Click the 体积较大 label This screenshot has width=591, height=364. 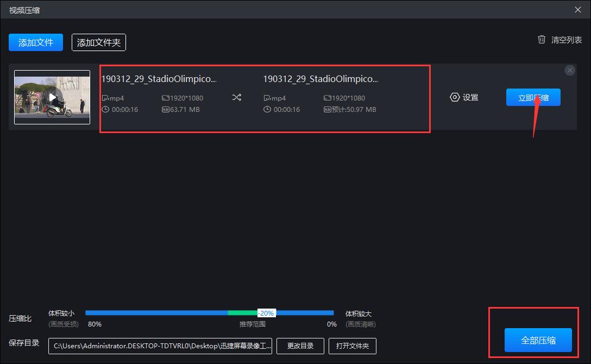359,313
